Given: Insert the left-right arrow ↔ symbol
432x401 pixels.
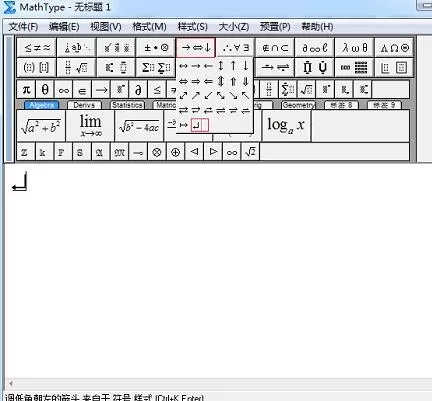Looking at the screenshot, I should (x=183, y=66).
